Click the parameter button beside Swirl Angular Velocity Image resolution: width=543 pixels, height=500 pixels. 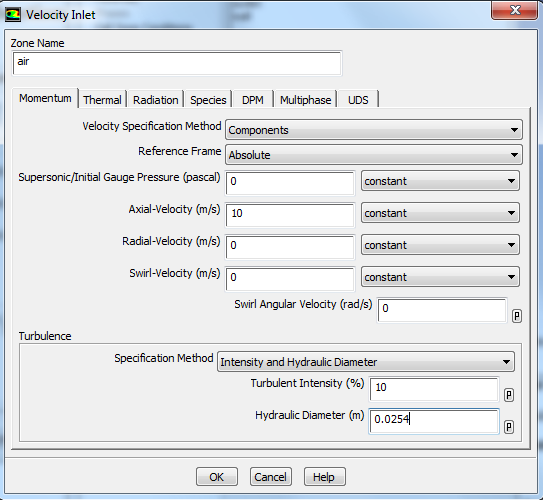517,316
